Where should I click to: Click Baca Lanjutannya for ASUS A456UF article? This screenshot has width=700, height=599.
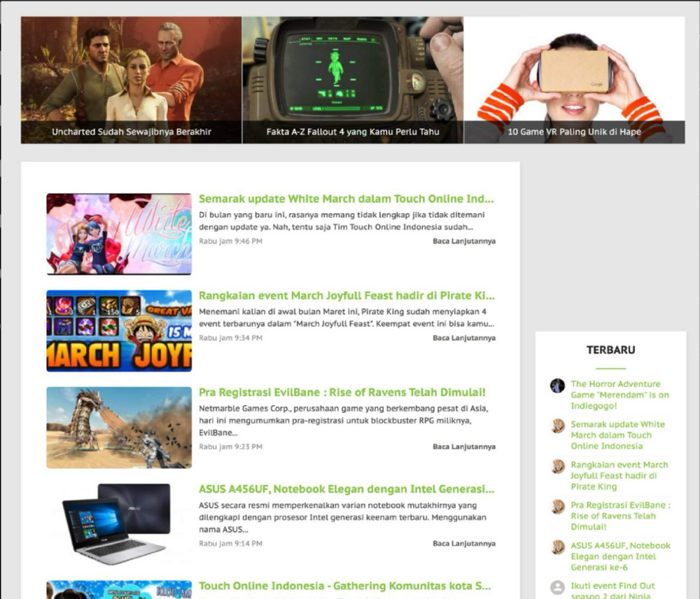pos(464,544)
